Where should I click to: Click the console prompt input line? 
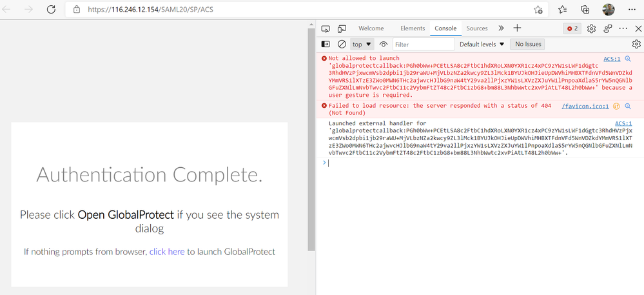(480, 163)
